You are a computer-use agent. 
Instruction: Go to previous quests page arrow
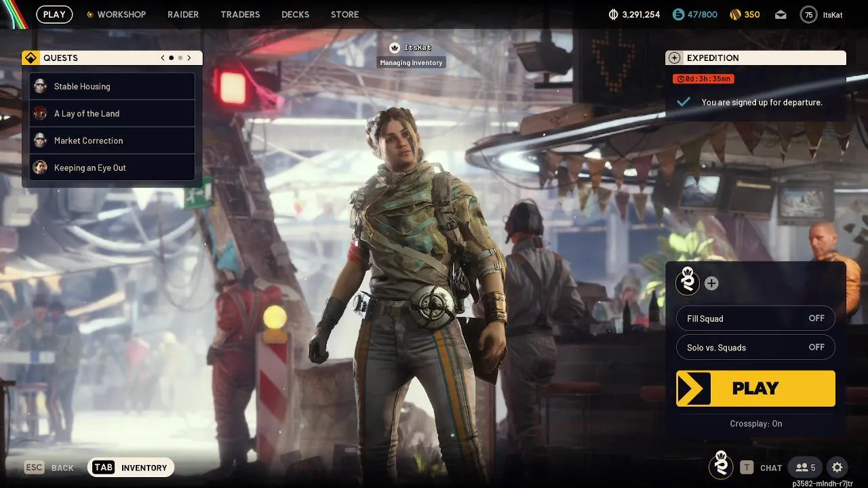[163, 58]
